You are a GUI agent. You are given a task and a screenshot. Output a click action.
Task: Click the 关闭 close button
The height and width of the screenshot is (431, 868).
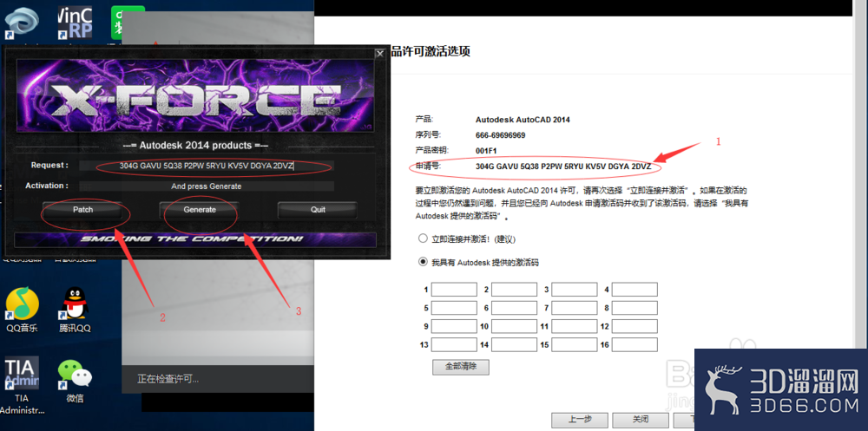[641, 420]
